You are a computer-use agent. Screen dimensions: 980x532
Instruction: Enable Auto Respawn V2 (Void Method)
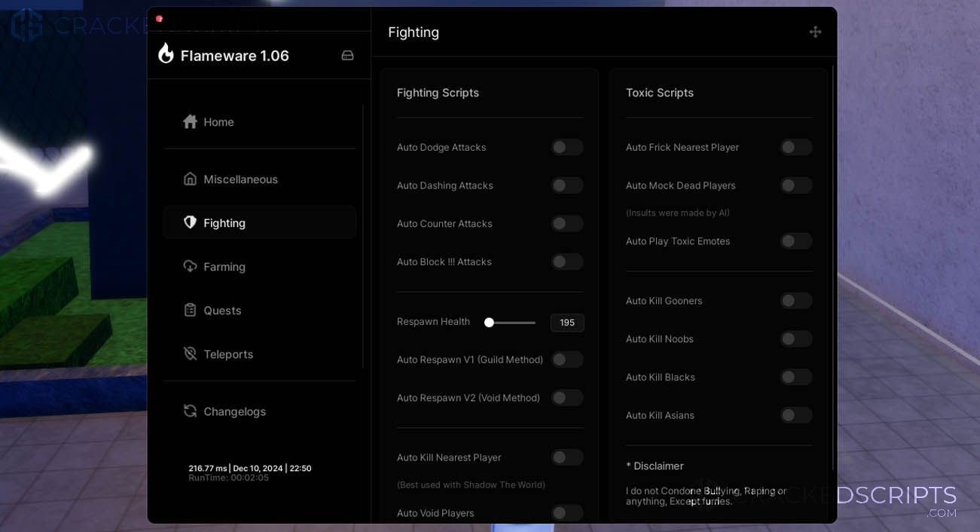566,398
